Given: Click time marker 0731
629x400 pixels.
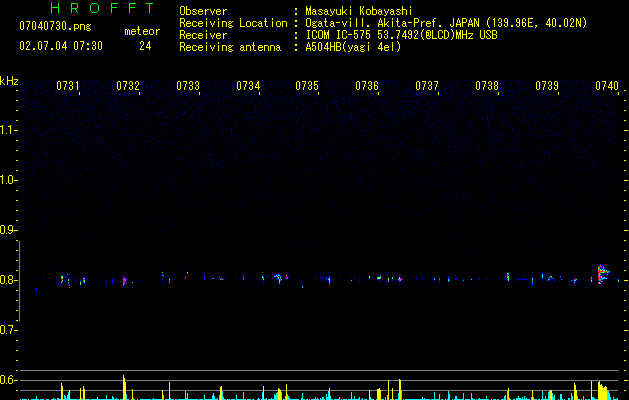Looking at the screenshot, I should click(x=67, y=86).
